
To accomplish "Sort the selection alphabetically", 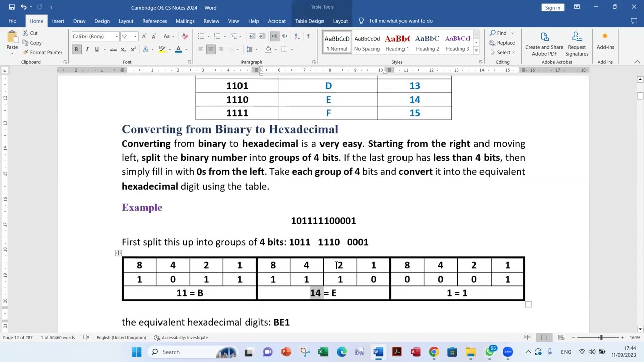I will pyautogui.click(x=297, y=36).
